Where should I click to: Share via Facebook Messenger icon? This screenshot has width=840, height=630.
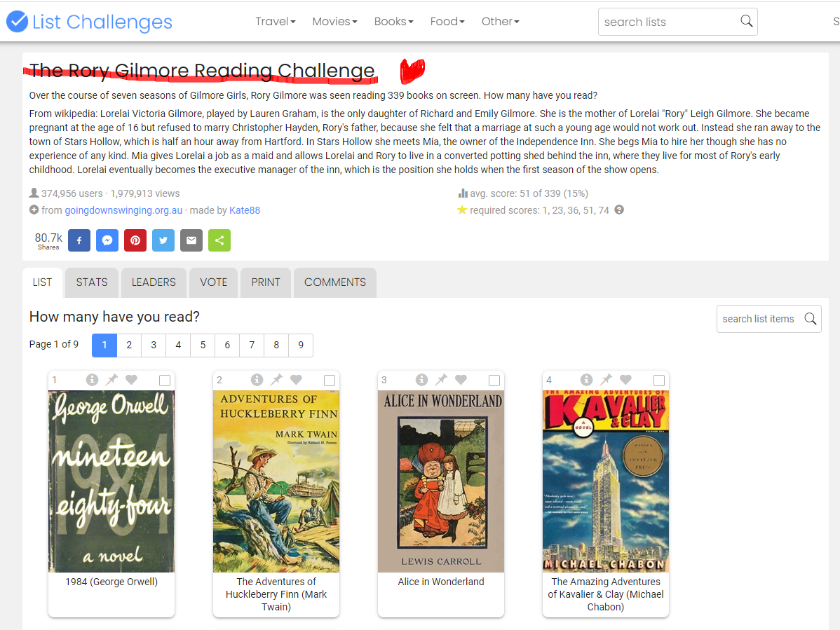107,240
